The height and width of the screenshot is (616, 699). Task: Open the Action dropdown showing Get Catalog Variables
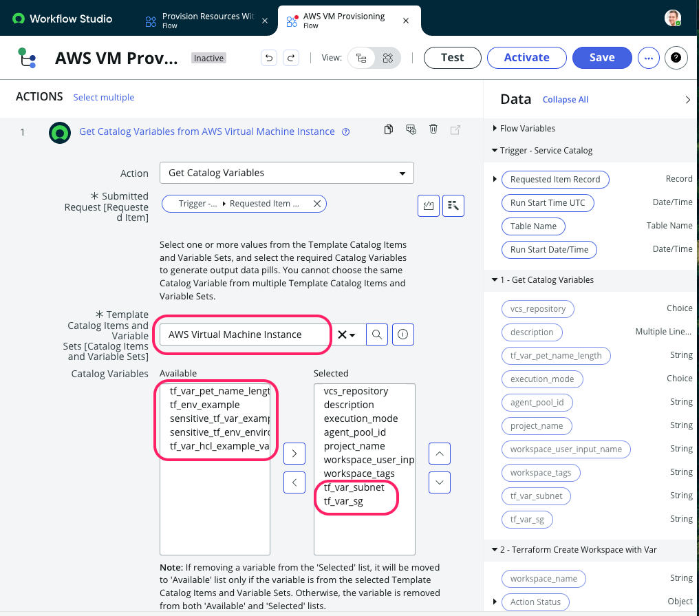(x=286, y=173)
